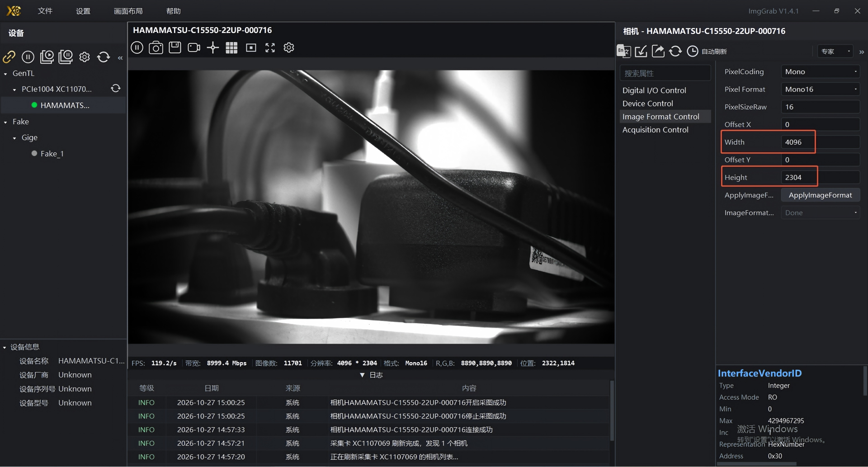868x467 pixels.
Task: Pause live view in the image toolbar
Action: [137, 47]
